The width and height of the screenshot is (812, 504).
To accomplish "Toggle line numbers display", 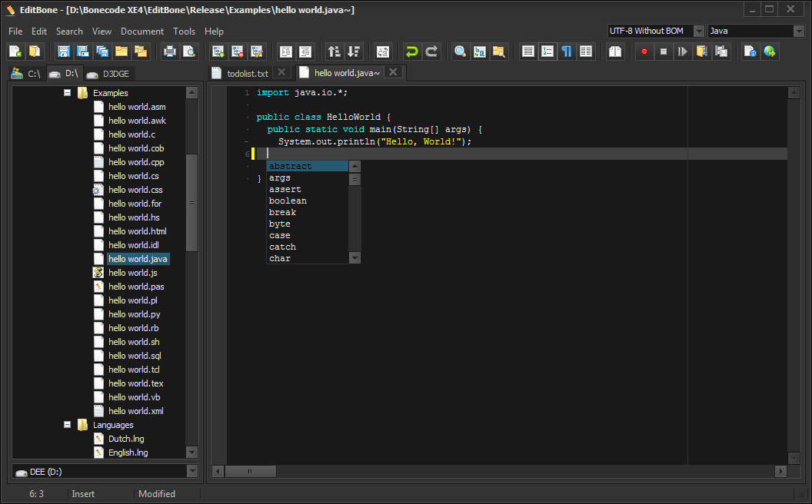I will [x=547, y=51].
